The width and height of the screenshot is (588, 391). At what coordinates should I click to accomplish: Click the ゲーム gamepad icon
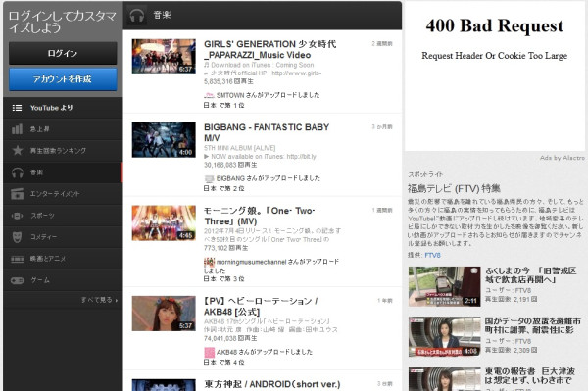point(18,280)
